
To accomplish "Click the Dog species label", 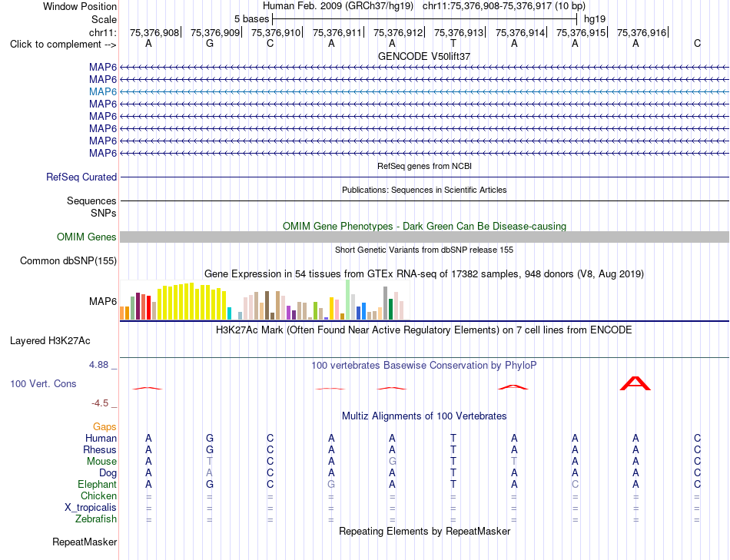I will 108,473.
